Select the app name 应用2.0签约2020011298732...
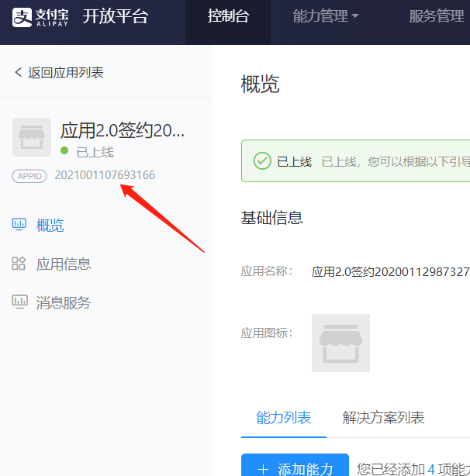 coord(390,271)
